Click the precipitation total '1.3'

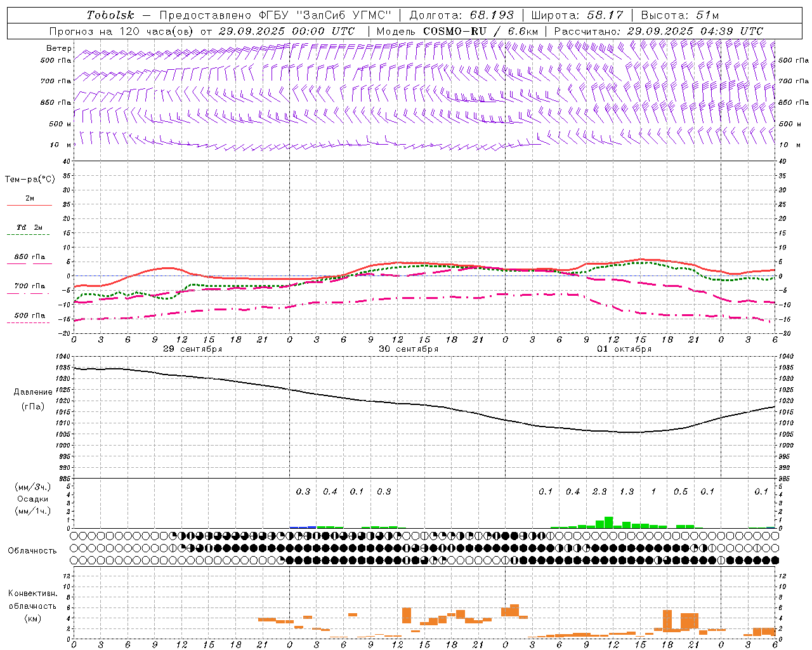point(627,492)
